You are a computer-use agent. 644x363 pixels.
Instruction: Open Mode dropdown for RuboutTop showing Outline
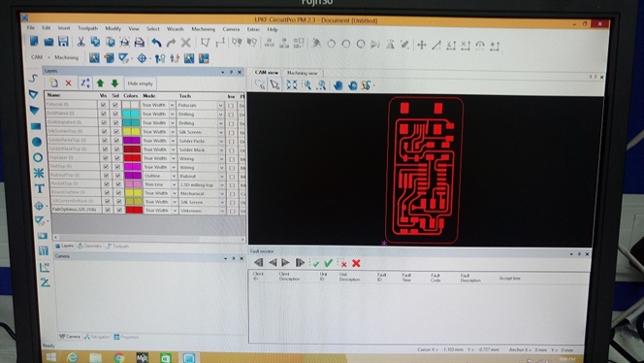174,176
